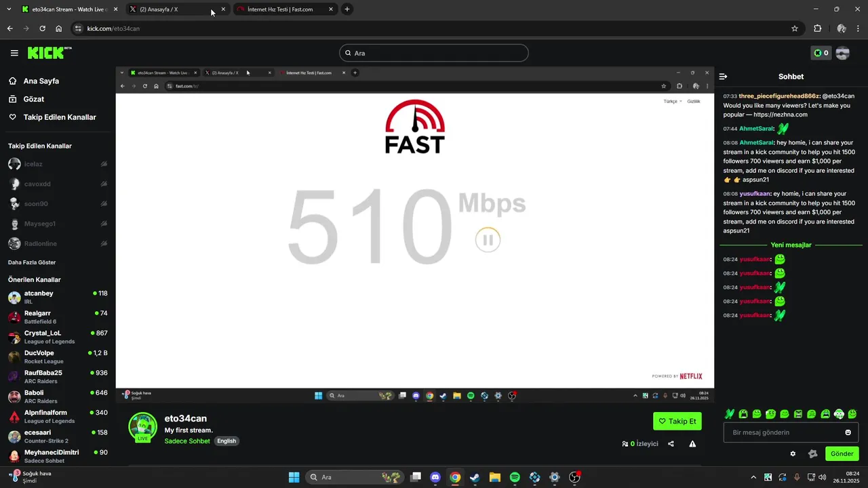Open the browser extensions puzzle icon
The image size is (868, 488).
817,28
